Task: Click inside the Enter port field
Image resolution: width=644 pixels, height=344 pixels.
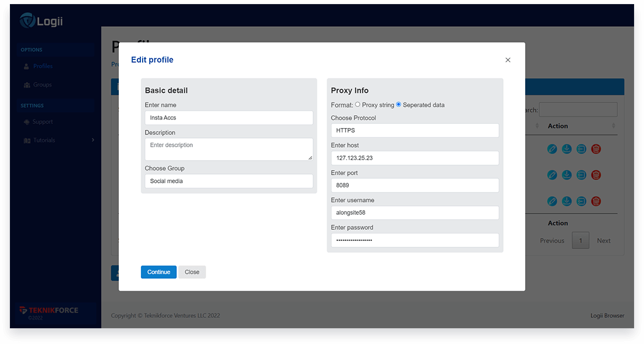Action: 414,185
